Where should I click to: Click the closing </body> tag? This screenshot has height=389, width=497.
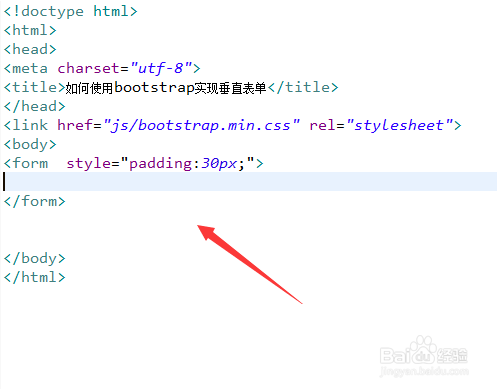(x=34, y=258)
